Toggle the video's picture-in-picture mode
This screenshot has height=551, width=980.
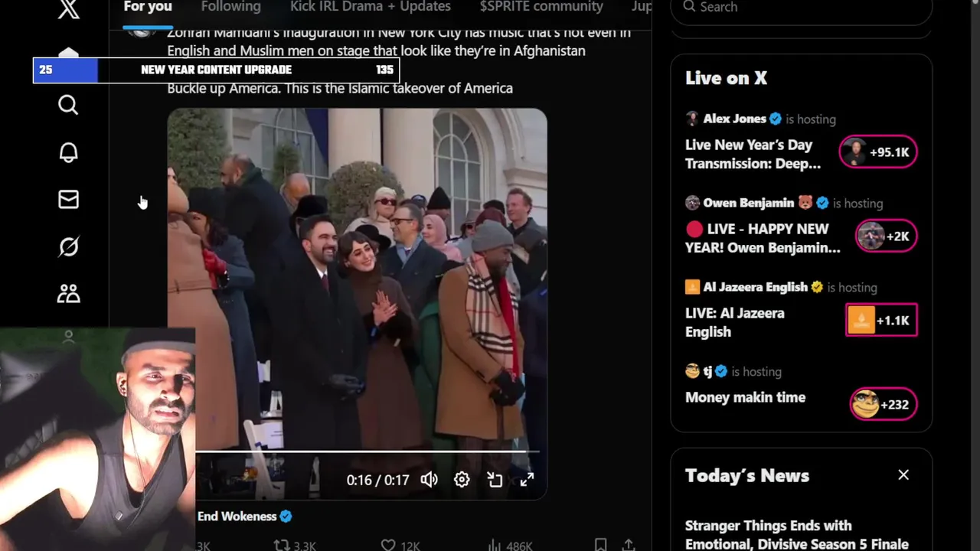[495, 480]
